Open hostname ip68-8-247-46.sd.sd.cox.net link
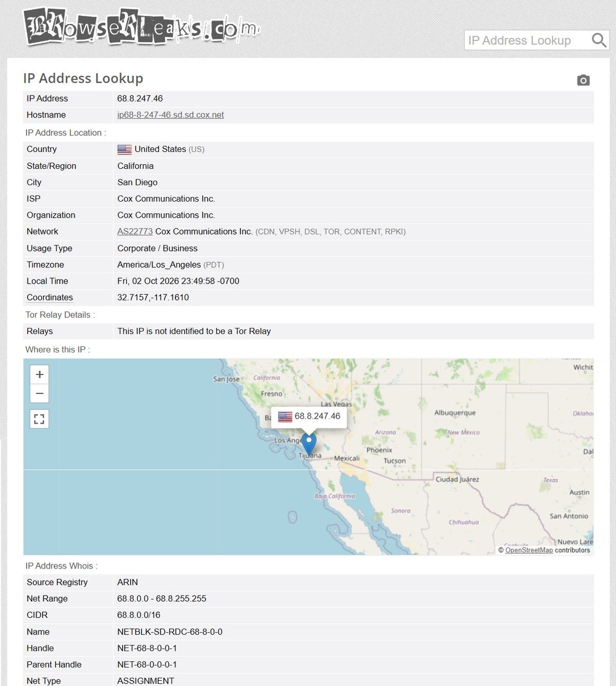Image resolution: width=616 pixels, height=686 pixels. [x=170, y=115]
